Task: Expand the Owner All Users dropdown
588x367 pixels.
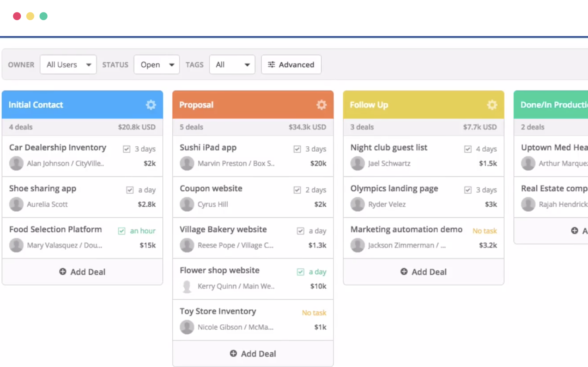Action: (68, 65)
